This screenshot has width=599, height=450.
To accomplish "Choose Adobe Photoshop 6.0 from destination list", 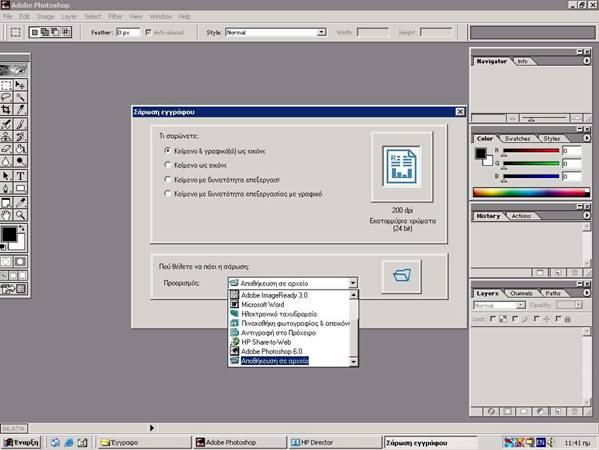I will [x=289, y=351].
